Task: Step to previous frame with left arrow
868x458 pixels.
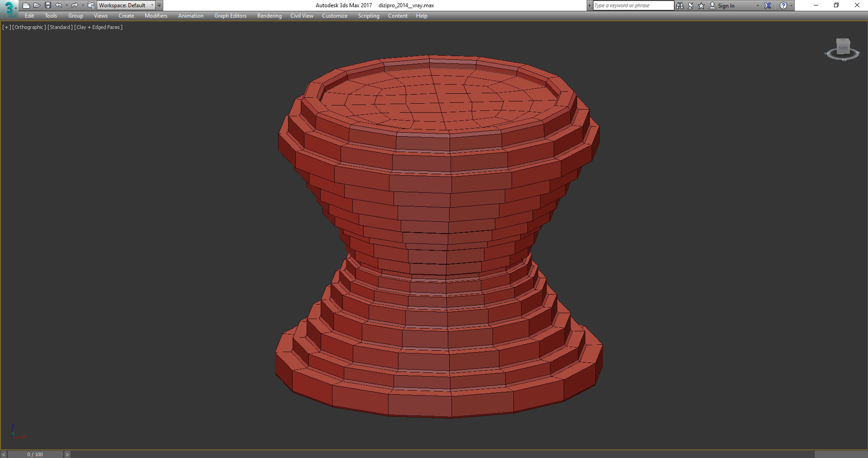Action: [x=4, y=454]
